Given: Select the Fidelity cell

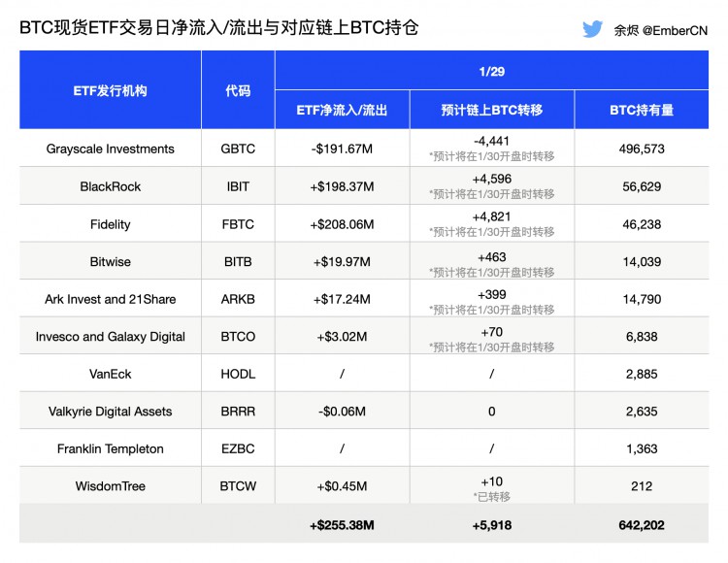Looking at the screenshot, I should tap(110, 224).
